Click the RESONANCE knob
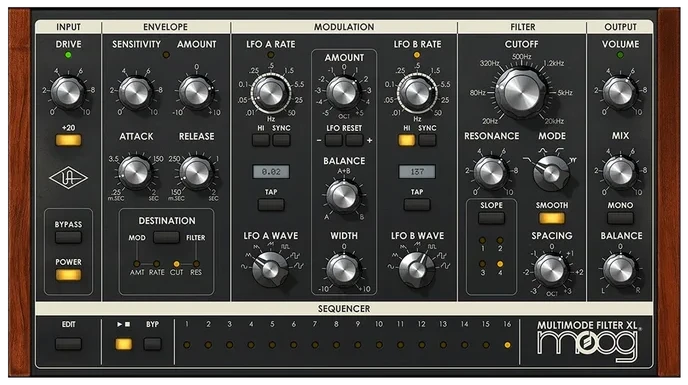The image size is (688, 385). tap(491, 173)
